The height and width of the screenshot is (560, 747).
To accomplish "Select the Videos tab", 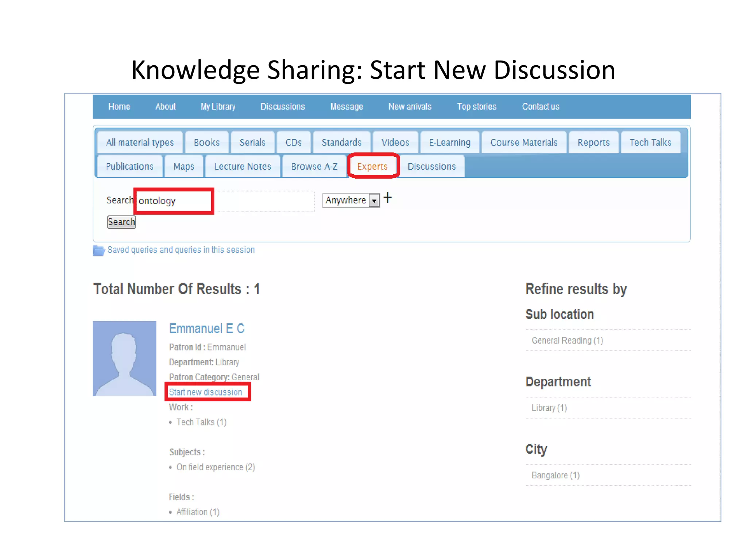I will tap(395, 142).
